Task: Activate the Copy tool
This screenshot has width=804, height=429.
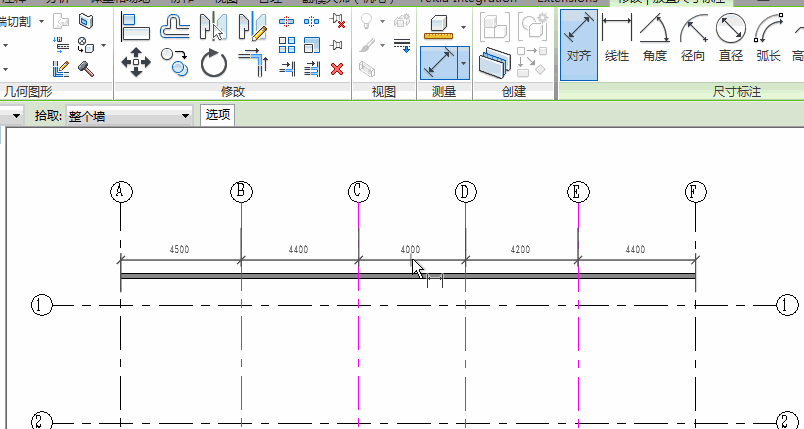Action: point(175,64)
